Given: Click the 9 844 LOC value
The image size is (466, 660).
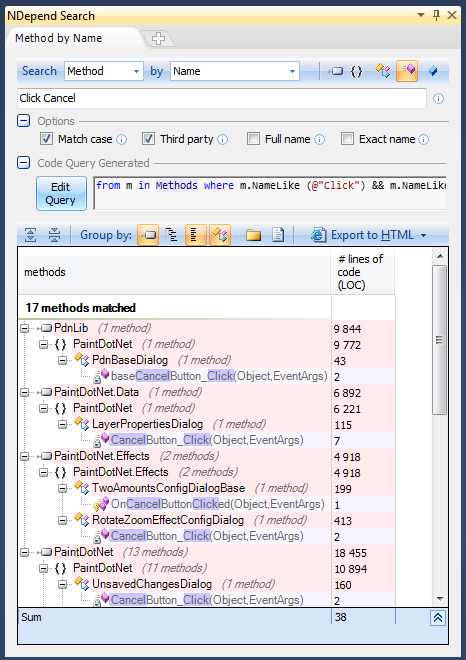Looking at the screenshot, I should point(347,329).
